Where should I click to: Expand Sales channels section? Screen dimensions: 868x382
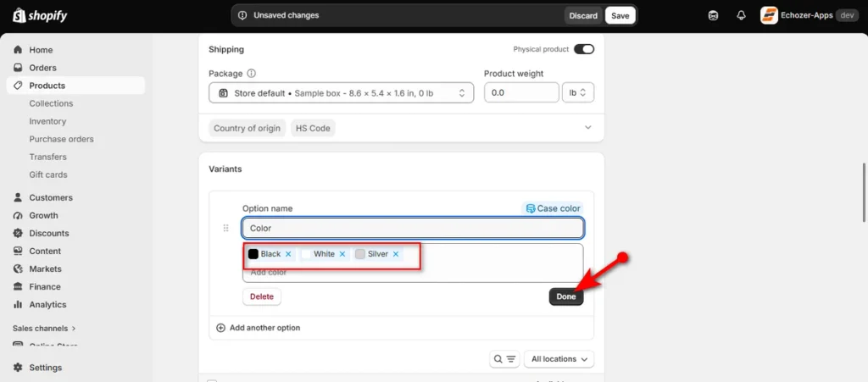tap(44, 329)
